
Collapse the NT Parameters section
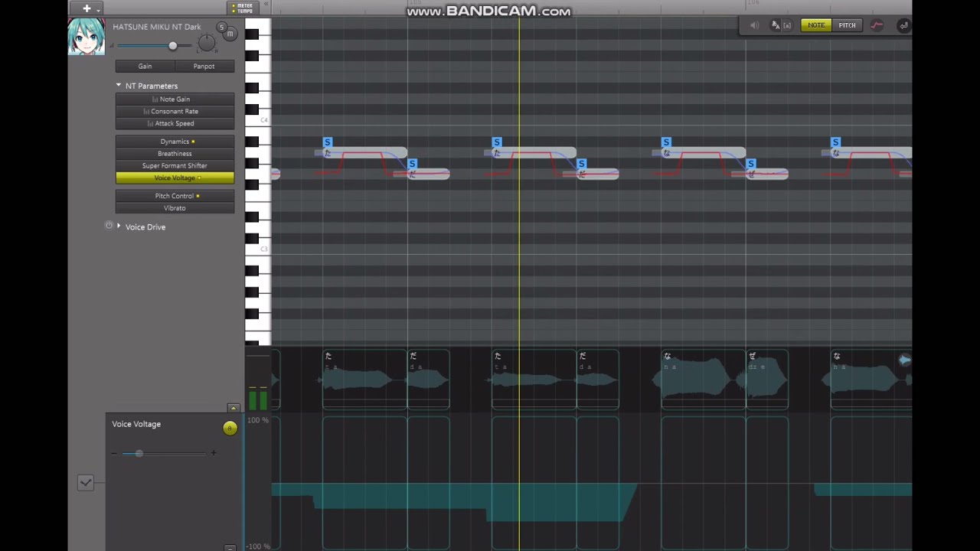pyautogui.click(x=119, y=86)
